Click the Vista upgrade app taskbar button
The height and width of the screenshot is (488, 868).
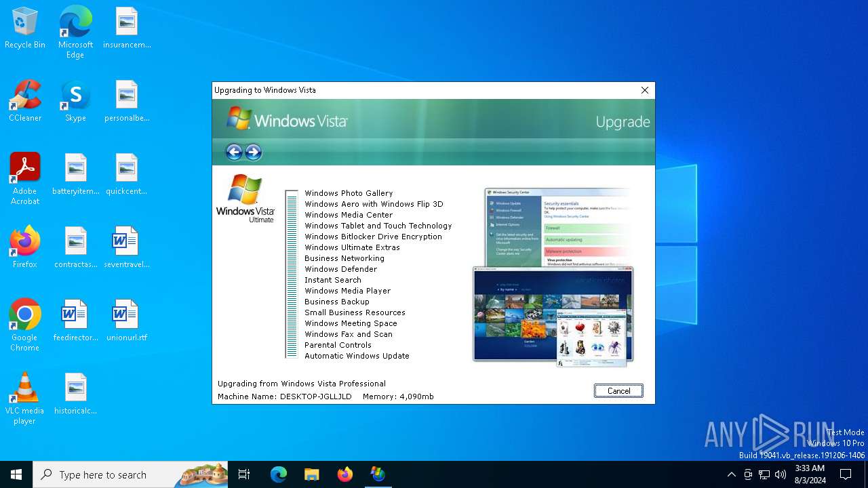click(378, 474)
